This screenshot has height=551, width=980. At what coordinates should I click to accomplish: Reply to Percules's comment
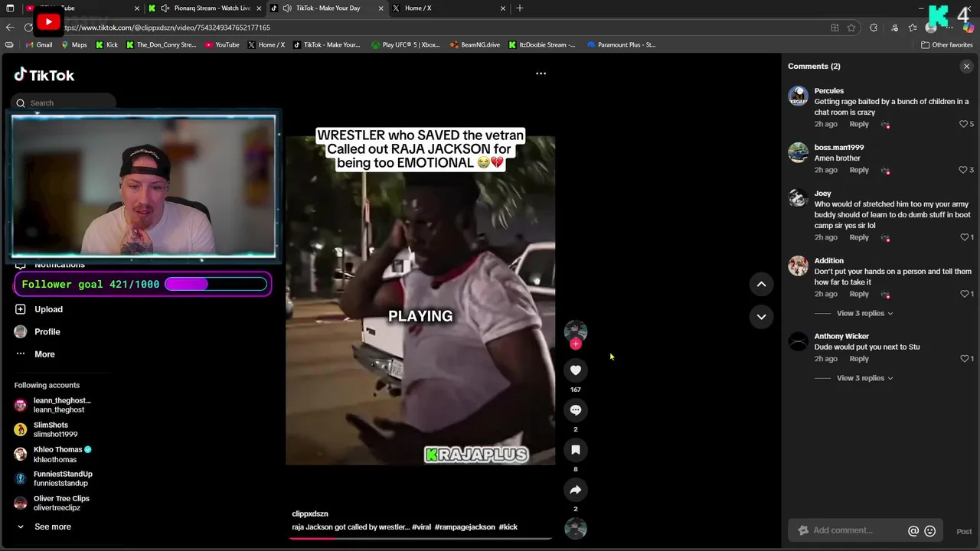coord(859,124)
